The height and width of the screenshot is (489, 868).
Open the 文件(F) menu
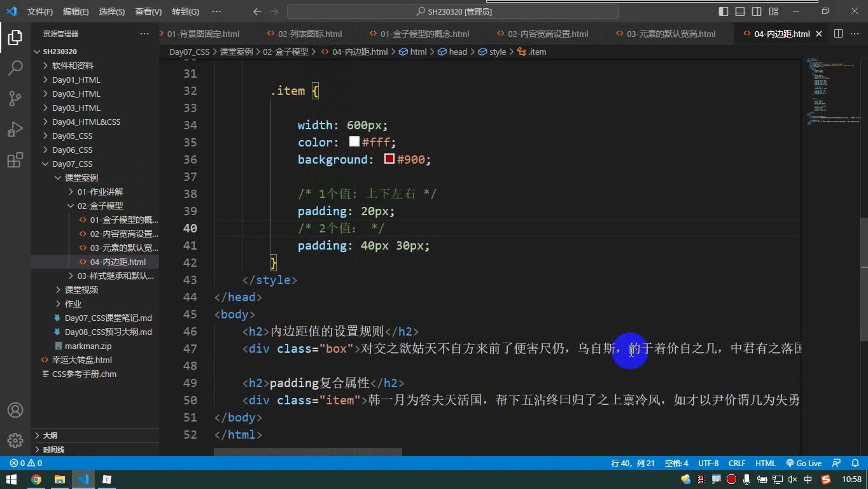pyautogui.click(x=40, y=11)
